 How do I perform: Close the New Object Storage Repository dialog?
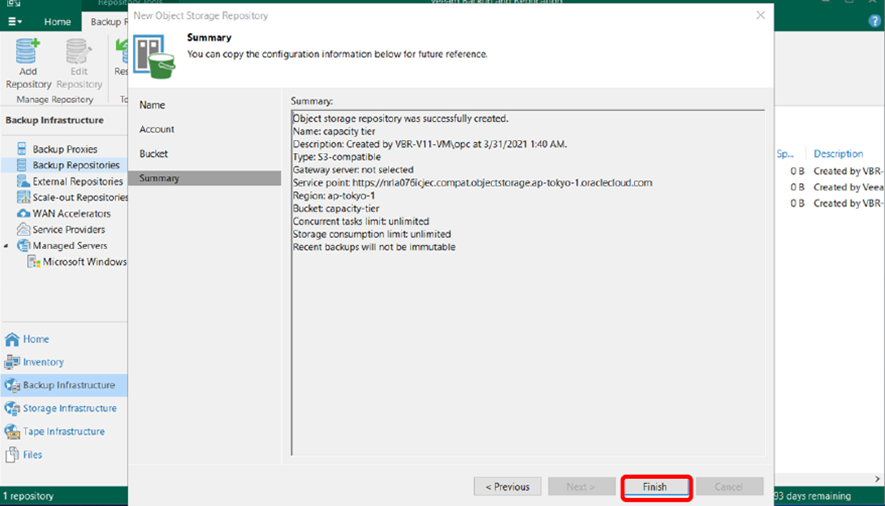coord(760,15)
